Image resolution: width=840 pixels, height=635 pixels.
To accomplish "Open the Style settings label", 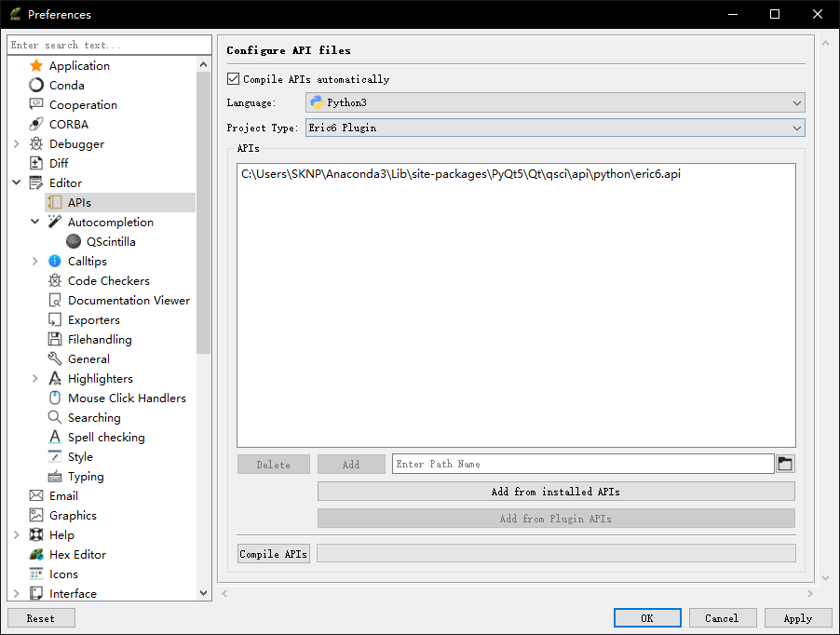I will (80, 457).
